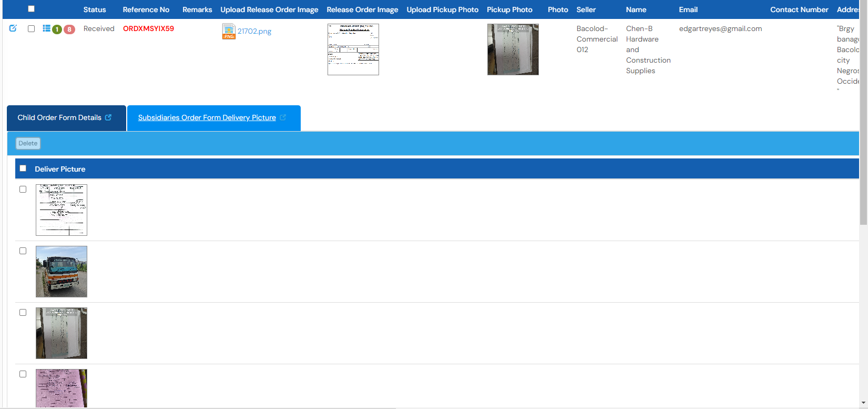Open Subsidiaries Delivery Picture pop-out icon
This screenshot has width=868, height=409.
(283, 117)
